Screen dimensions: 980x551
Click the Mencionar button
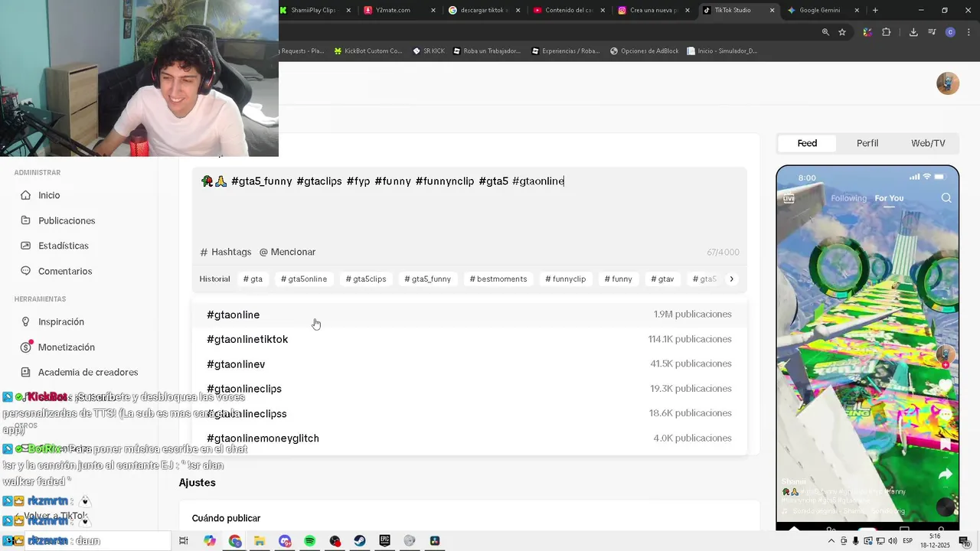[287, 252]
